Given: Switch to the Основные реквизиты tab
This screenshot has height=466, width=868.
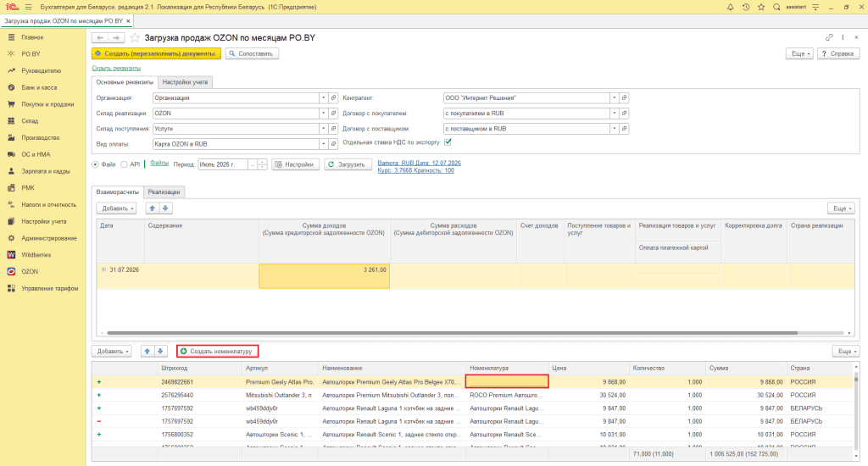Looking at the screenshot, I should (x=125, y=82).
